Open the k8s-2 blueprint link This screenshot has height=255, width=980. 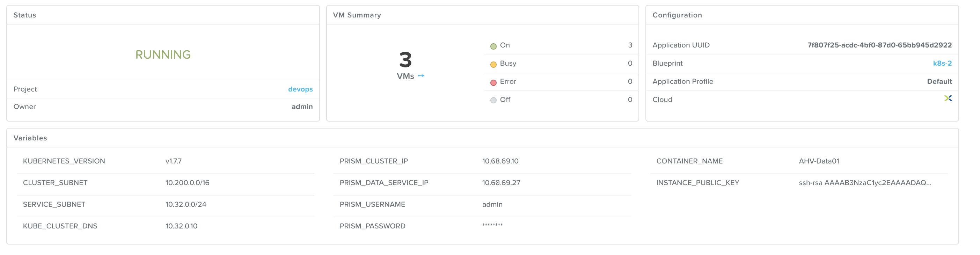942,63
